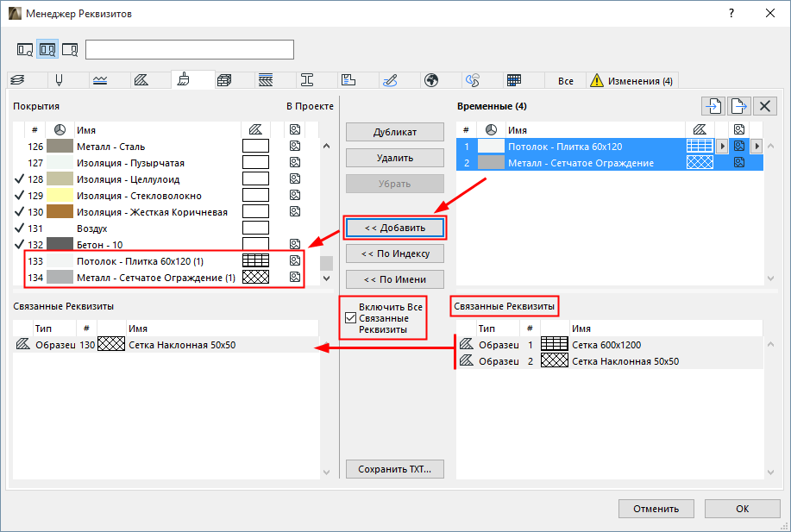The image size is (791, 532).
Task: Open the Layers attribute tab
Action: pos(17,79)
